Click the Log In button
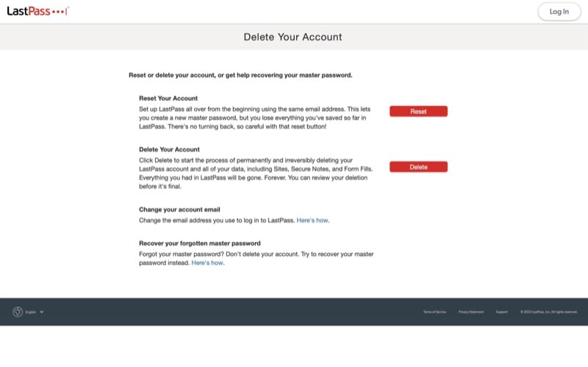588x367 pixels. pyautogui.click(x=559, y=12)
